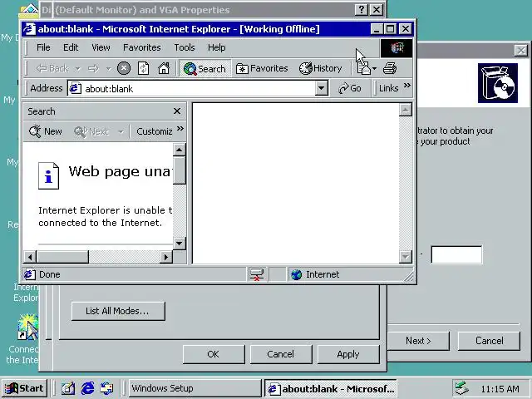Image resolution: width=532 pixels, height=399 pixels.
Task: Click Help question button on VGA Properties
Action: [x=362, y=9]
